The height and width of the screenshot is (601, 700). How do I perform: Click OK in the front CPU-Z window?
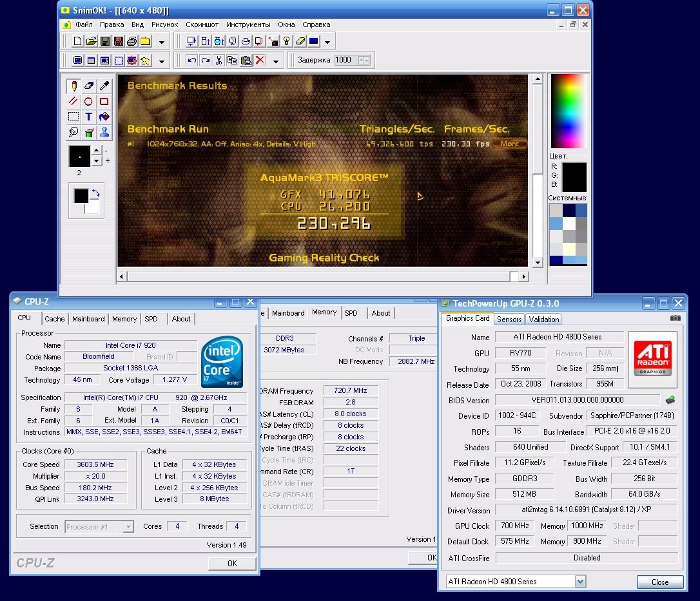coord(232,563)
